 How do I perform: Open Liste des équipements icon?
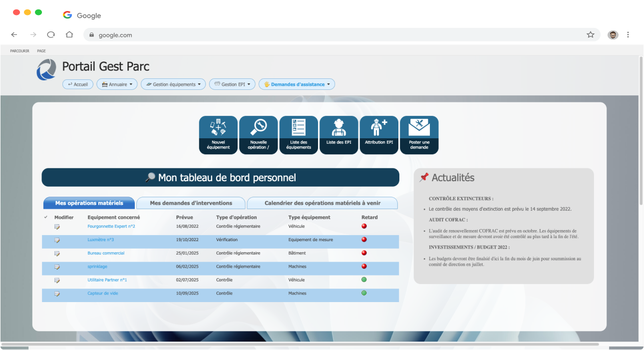point(299,135)
